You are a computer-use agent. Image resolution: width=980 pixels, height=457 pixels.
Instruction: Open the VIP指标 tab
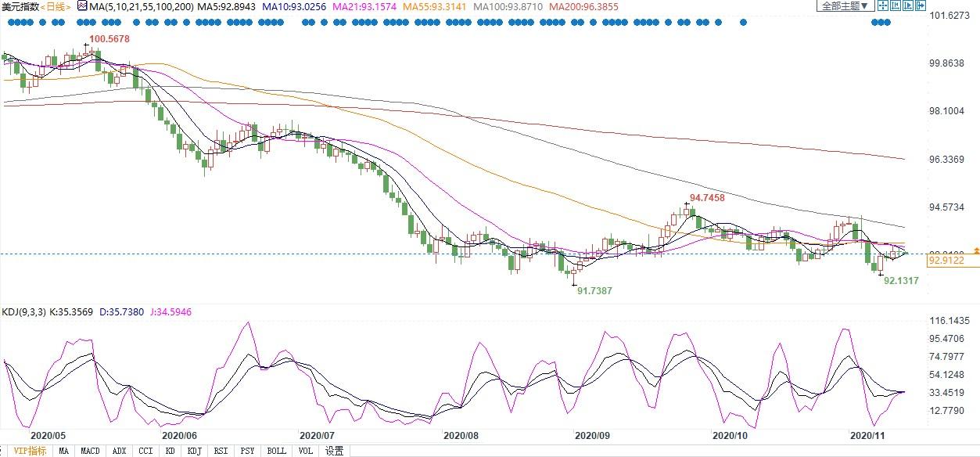pos(27,451)
